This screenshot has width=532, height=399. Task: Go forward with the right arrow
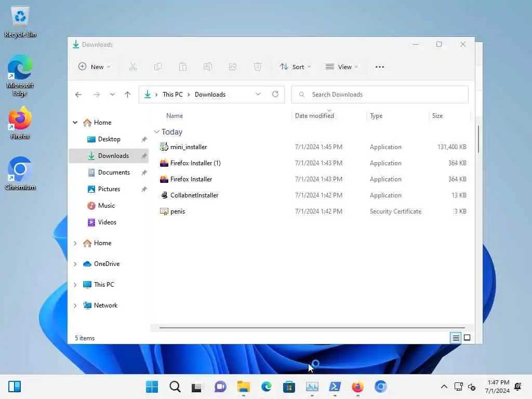97,95
